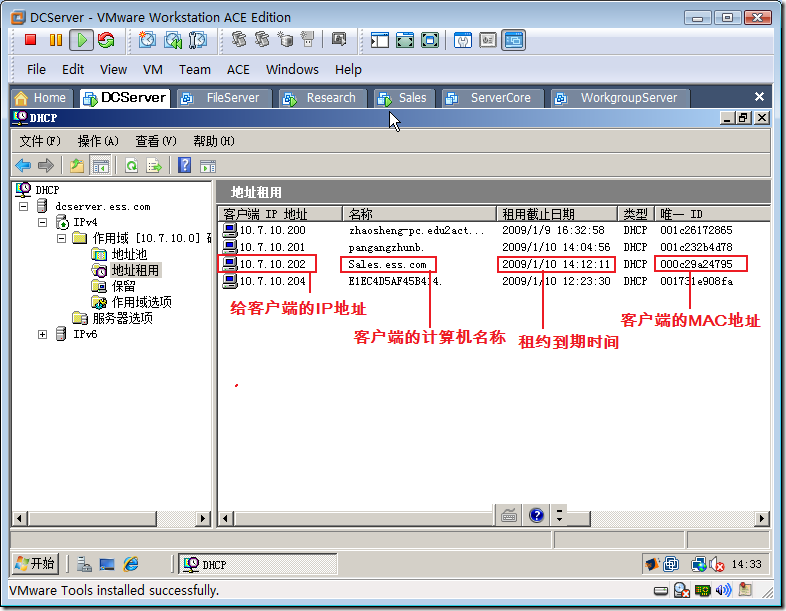Image resolution: width=786 pixels, height=611 pixels.
Task: Select lease row 10.7.10.204
Action: [x=494, y=281]
